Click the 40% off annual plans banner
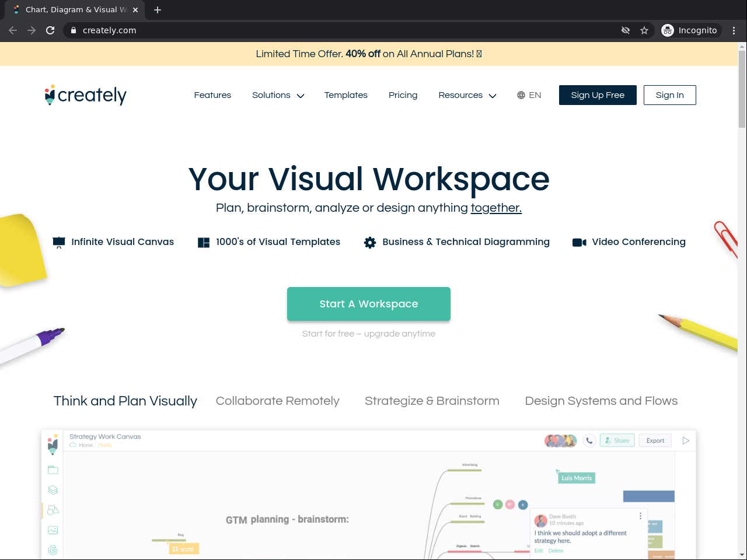The height and width of the screenshot is (560, 747). point(369,54)
